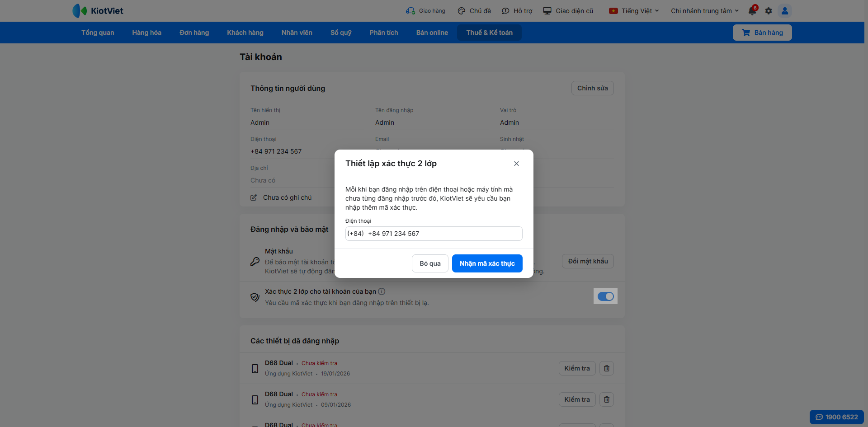Select the Thuế & Kế toán tab
This screenshot has width=868, height=427.
(x=489, y=33)
